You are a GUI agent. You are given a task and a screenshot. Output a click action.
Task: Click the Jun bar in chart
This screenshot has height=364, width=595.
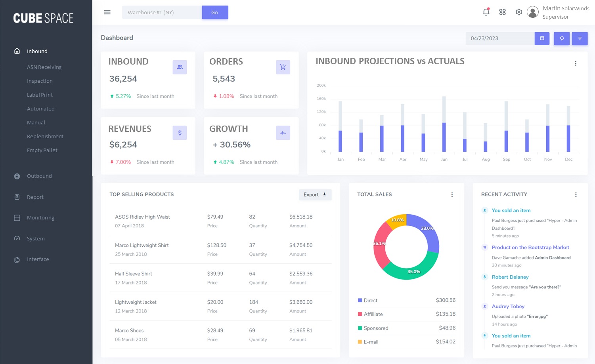[x=444, y=124]
